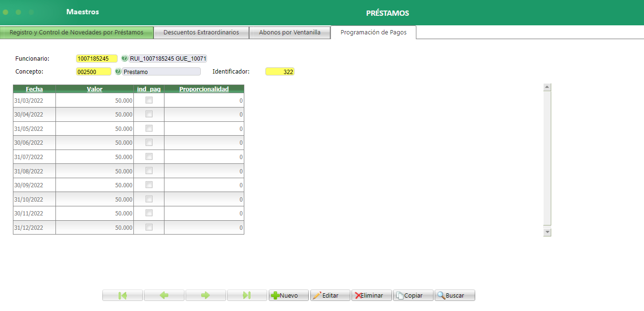
Task: Check ind_pag box for 31/07/2022
Action: 149,156
